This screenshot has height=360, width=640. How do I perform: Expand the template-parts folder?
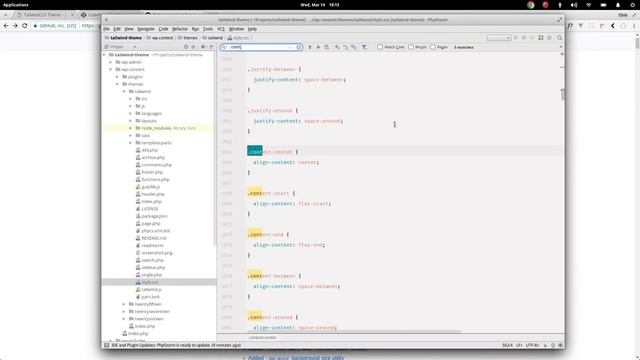pyautogui.click(x=131, y=143)
